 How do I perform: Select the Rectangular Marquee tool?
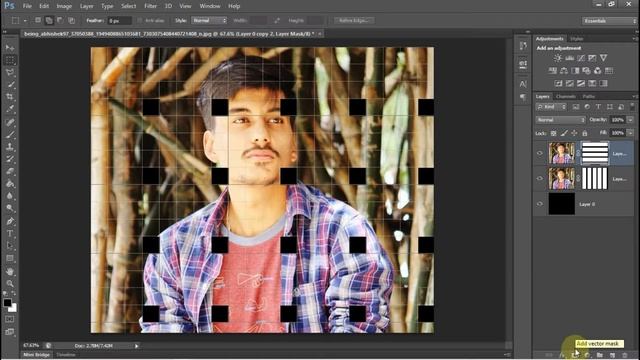(x=10, y=60)
